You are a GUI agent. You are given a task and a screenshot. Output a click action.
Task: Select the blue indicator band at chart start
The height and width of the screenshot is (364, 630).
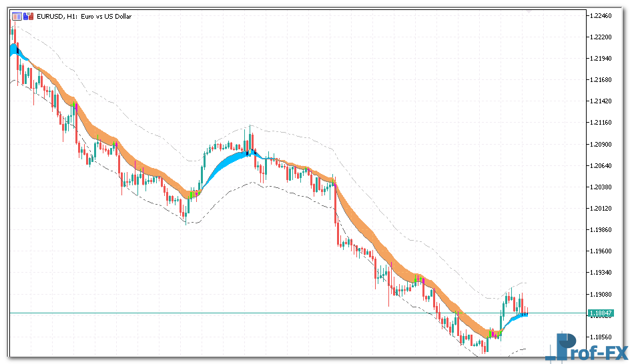(15, 51)
